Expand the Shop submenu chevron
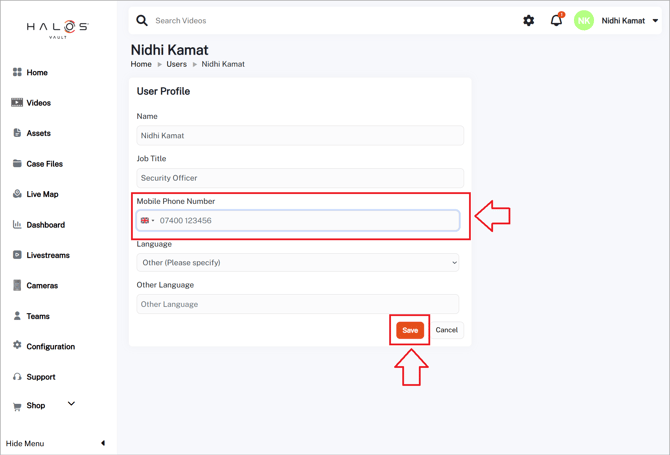 [71, 404]
